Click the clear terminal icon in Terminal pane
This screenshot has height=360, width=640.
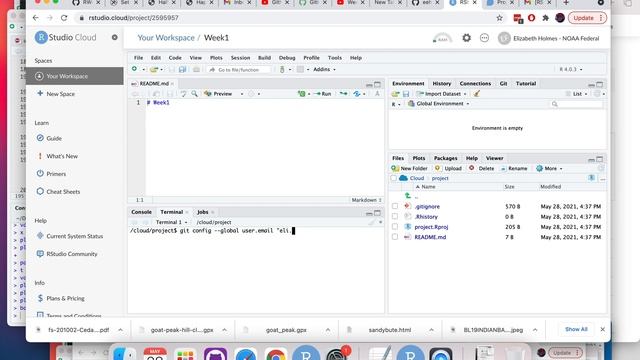(x=371, y=222)
